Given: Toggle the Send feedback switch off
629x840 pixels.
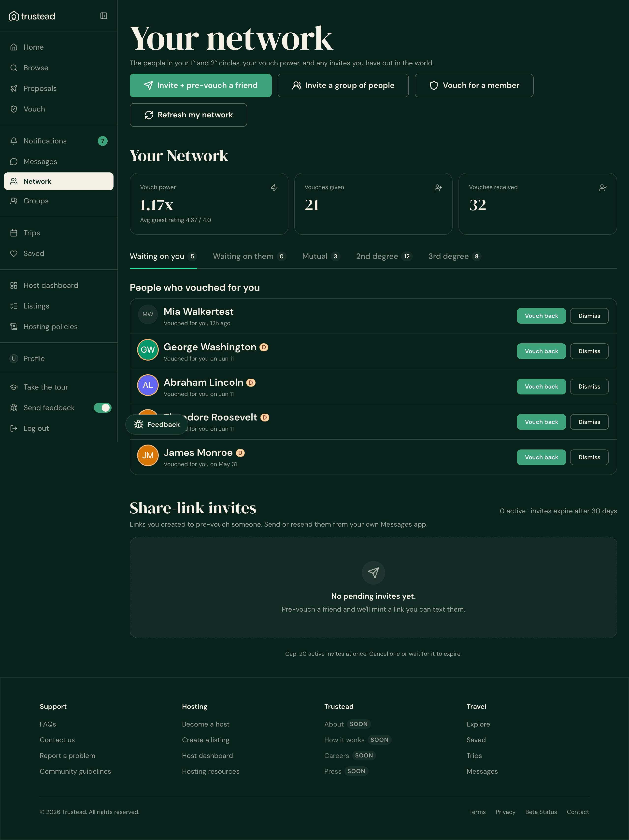Looking at the screenshot, I should [102, 407].
